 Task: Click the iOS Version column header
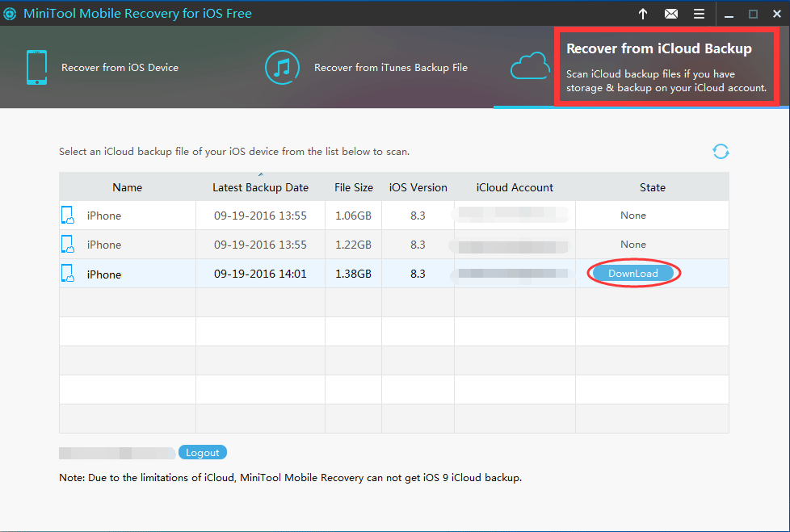tap(418, 187)
